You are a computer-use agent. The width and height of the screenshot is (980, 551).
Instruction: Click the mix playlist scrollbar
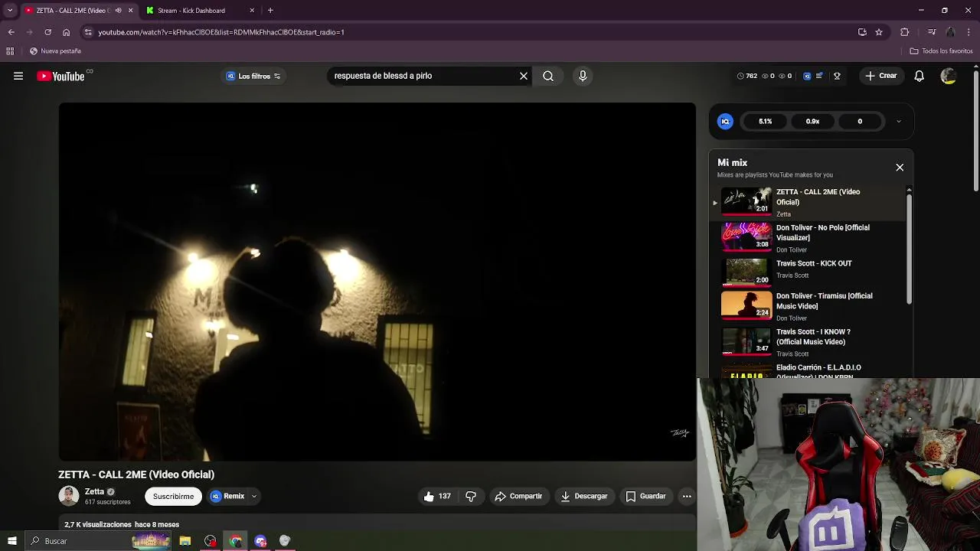click(910, 249)
